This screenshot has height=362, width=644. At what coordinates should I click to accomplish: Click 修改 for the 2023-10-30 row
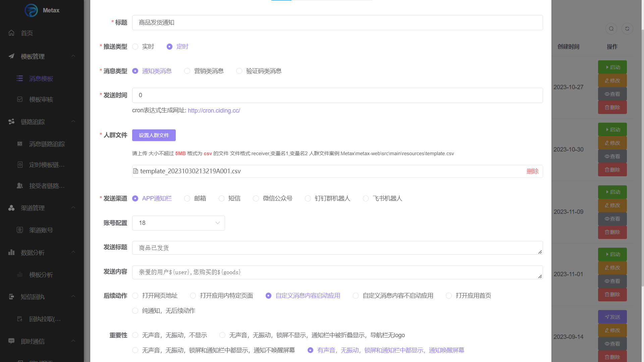coord(612,143)
